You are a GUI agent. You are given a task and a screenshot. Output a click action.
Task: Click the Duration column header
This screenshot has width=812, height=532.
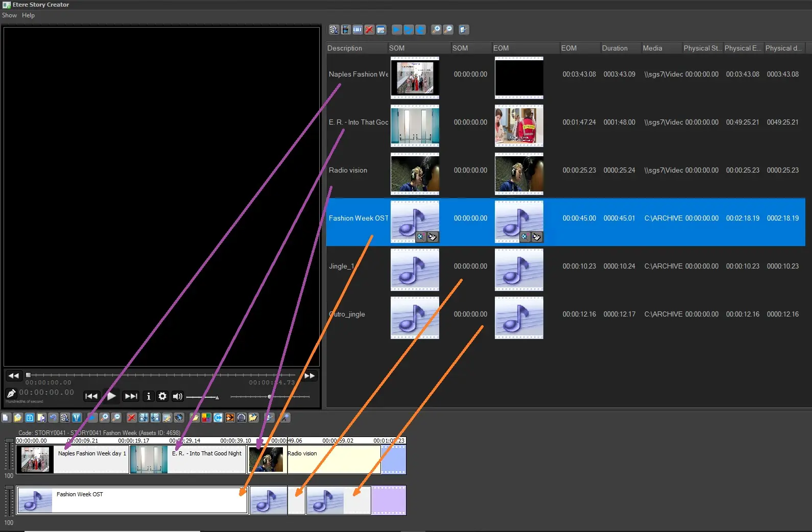tap(614, 48)
